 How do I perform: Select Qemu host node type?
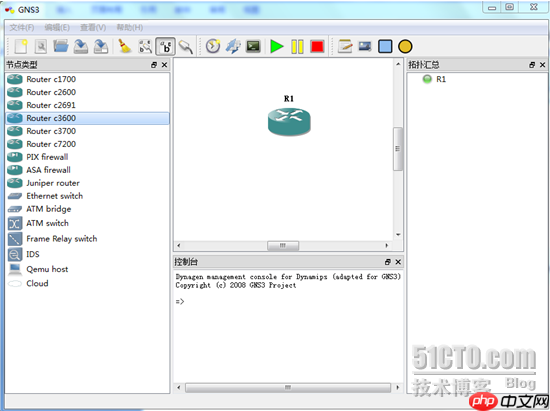[x=87, y=269]
